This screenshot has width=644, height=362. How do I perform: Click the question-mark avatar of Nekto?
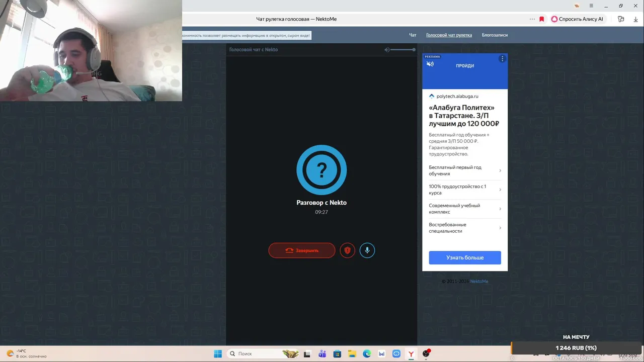[321, 170]
